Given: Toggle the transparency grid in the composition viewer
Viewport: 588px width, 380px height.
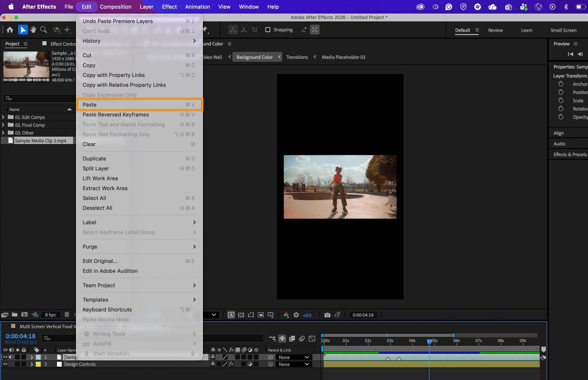Looking at the screenshot, I should 241,315.
